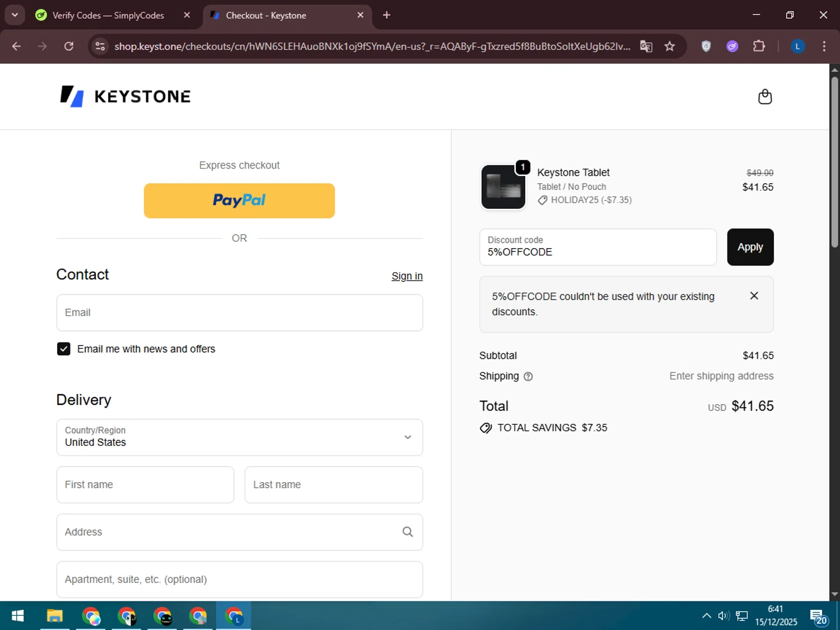Click the address search magnifier icon
Viewport: 840px width, 630px height.
pos(408,532)
